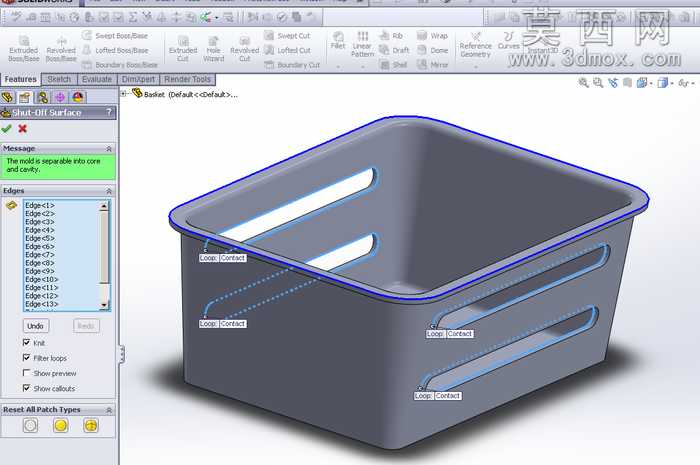Toggle the Knit checkbox
This screenshot has width=700, height=465.
tap(26, 343)
